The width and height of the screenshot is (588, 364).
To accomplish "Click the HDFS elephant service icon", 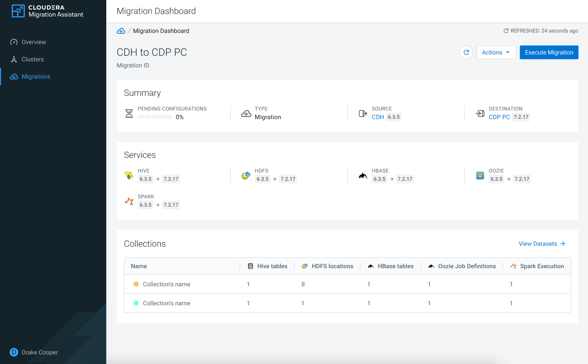I will coord(246,176).
